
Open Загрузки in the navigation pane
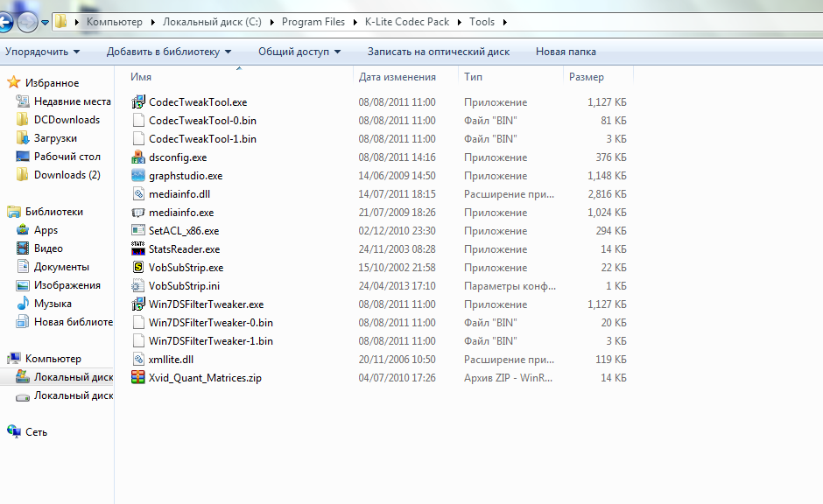55,138
